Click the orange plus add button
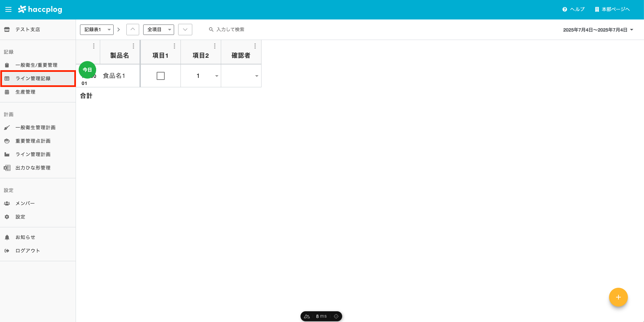The image size is (644, 322). (618, 297)
